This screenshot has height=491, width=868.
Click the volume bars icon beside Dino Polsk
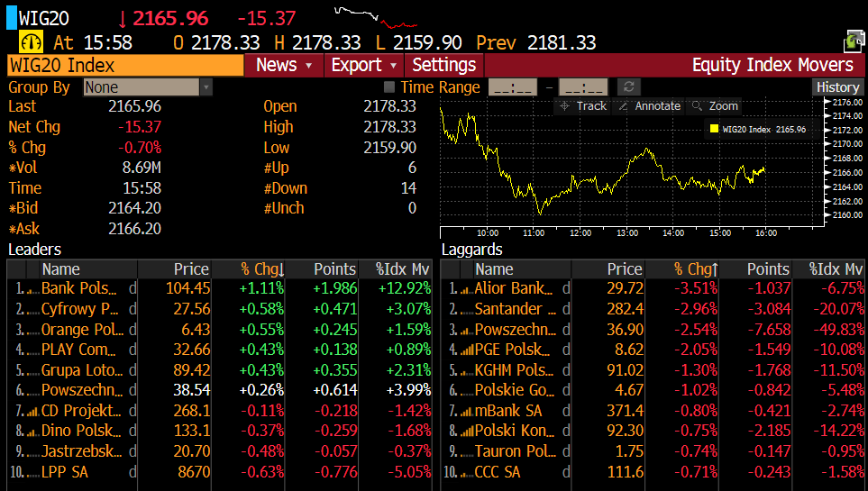pyautogui.click(x=32, y=432)
